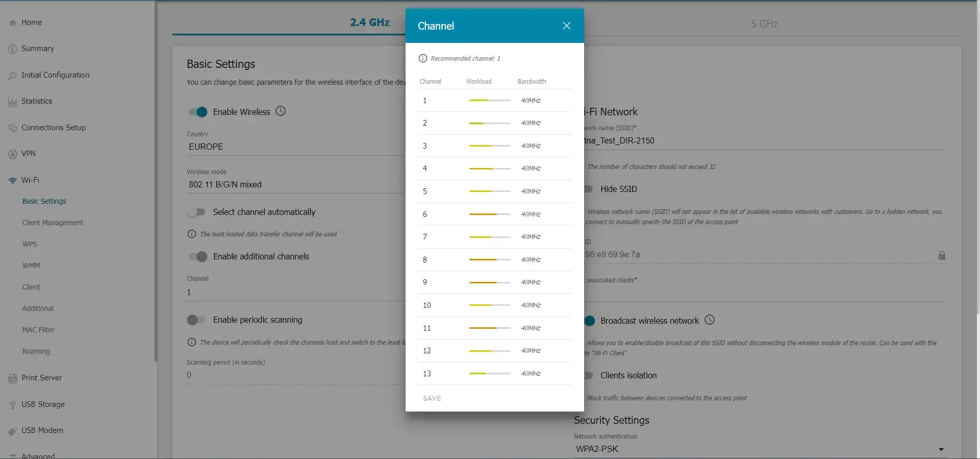Viewport: 980px width, 459px height.
Task: Click the USB Storage icon
Action: (13, 405)
